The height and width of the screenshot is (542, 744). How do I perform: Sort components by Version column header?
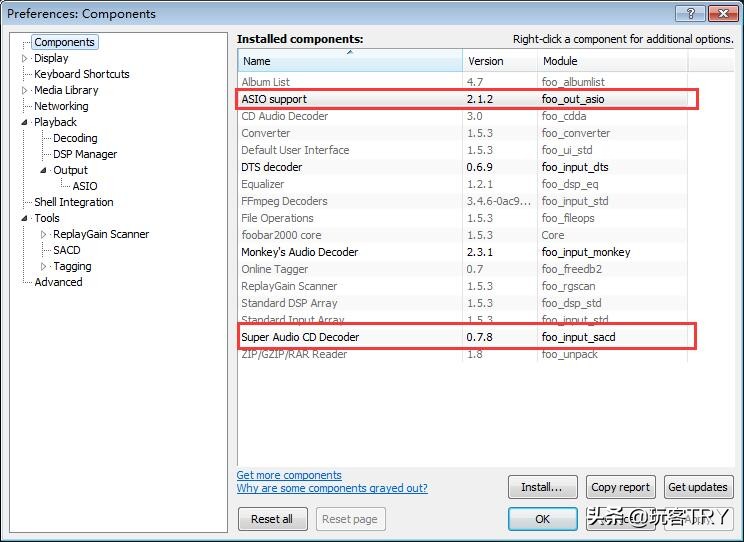point(500,61)
